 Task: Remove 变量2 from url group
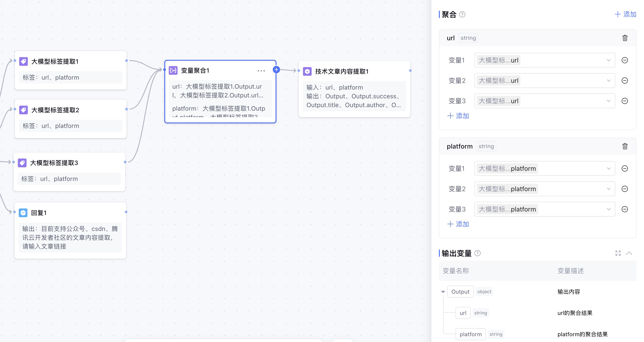coord(625,81)
